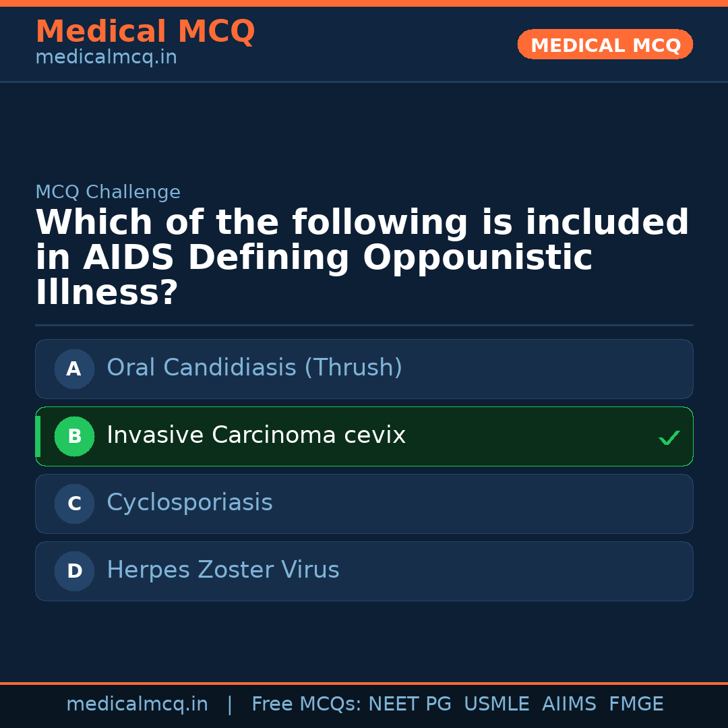Click the Medical MCQ header title
Viewport: 728px width, 728px height.
(x=145, y=32)
